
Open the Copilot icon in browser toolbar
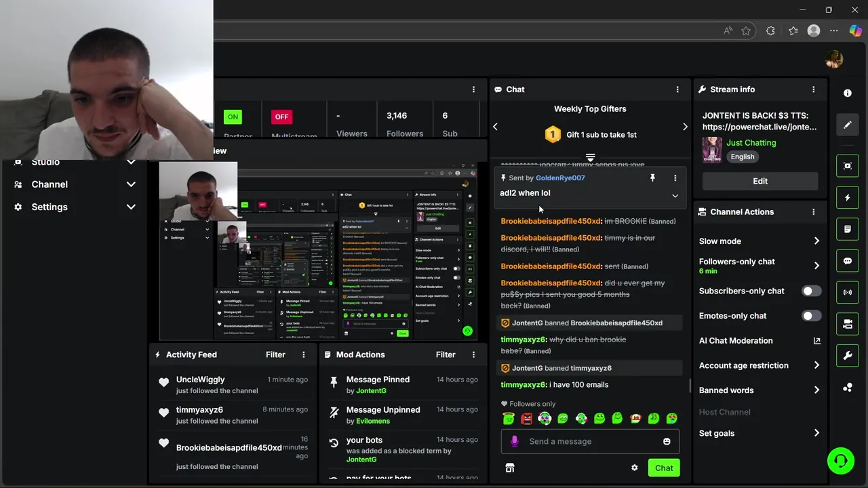coord(855,30)
